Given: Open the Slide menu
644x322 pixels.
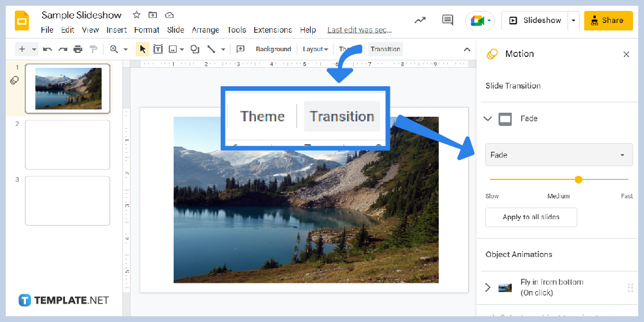Looking at the screenshot, I should (x=175, y=30).
